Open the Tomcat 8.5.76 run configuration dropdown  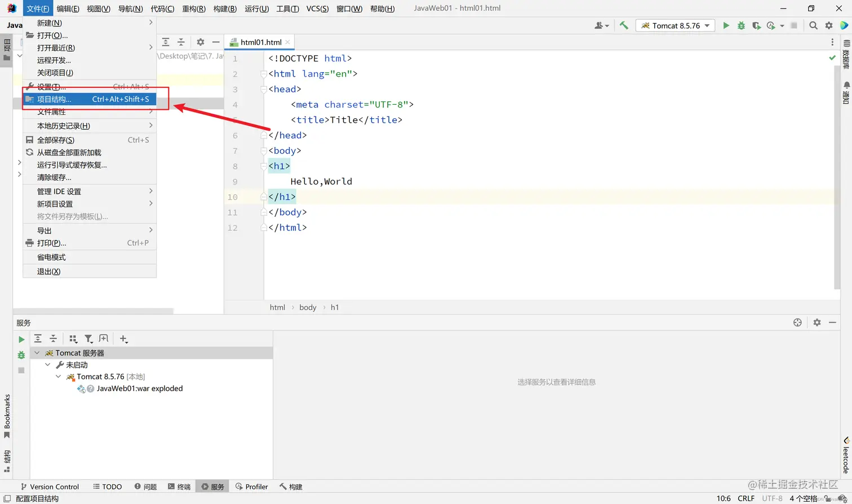point(675,25)
